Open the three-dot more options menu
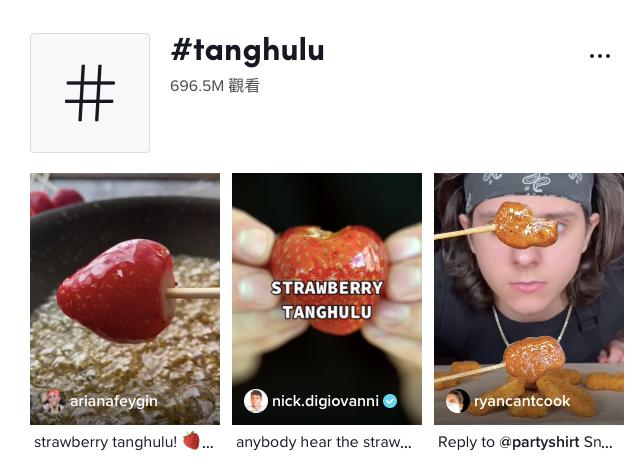The height and width of the screenshot is (465, 634). click(x=600, y=56)
